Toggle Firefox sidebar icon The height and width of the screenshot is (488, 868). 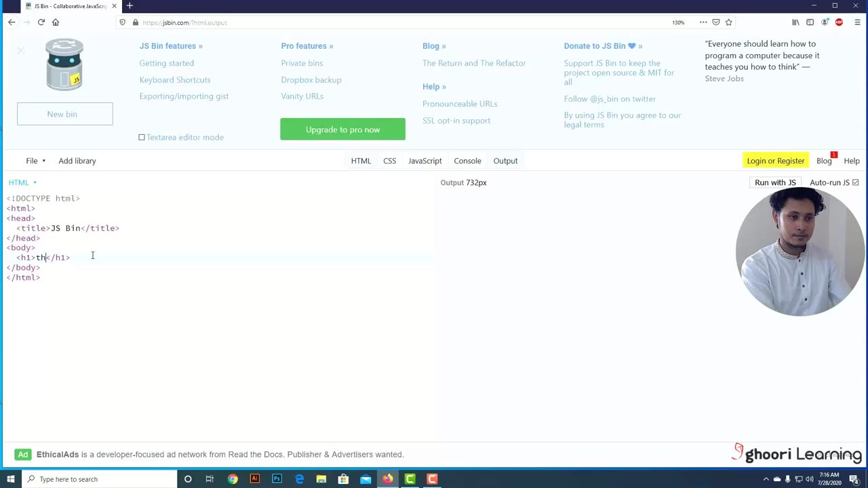(810, 22)
